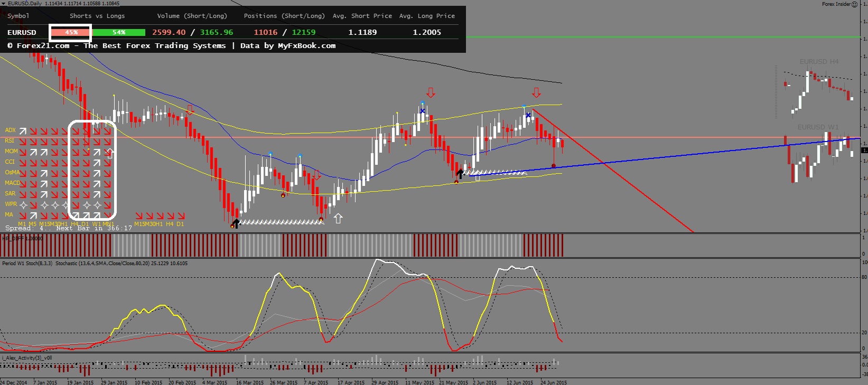Screen dimensions: 868x385
Task: Select the black up arrow at the March 2015 low
Action: pos(236,223)
